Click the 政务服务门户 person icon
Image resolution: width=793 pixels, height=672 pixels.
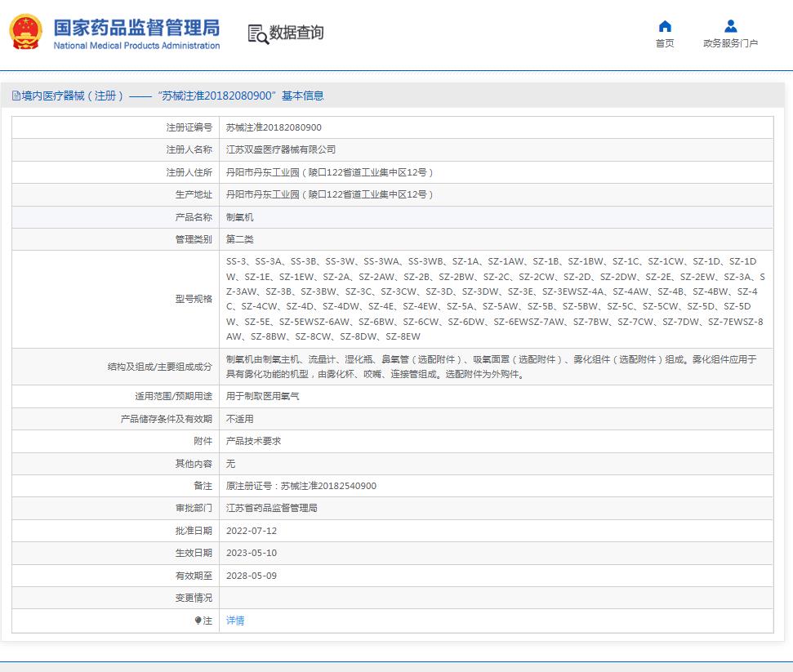point(730,26)
